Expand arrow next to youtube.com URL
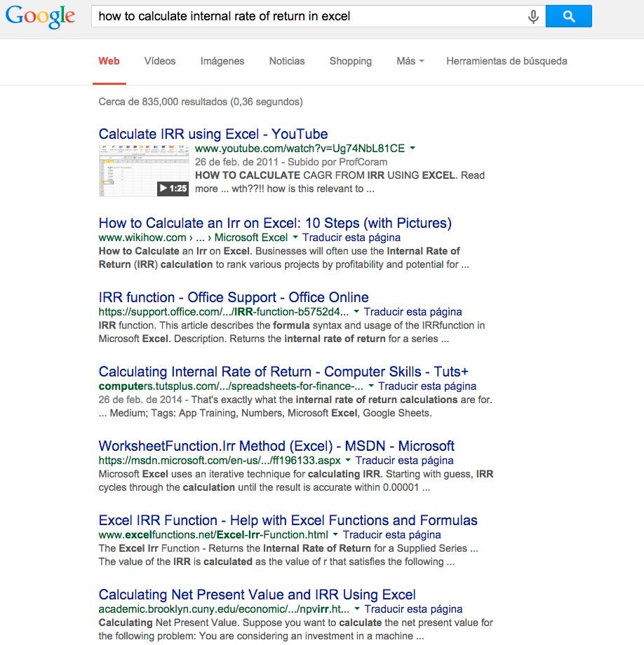Image resolution: width=644 pixels, height=645 pixels. point(412,148)
